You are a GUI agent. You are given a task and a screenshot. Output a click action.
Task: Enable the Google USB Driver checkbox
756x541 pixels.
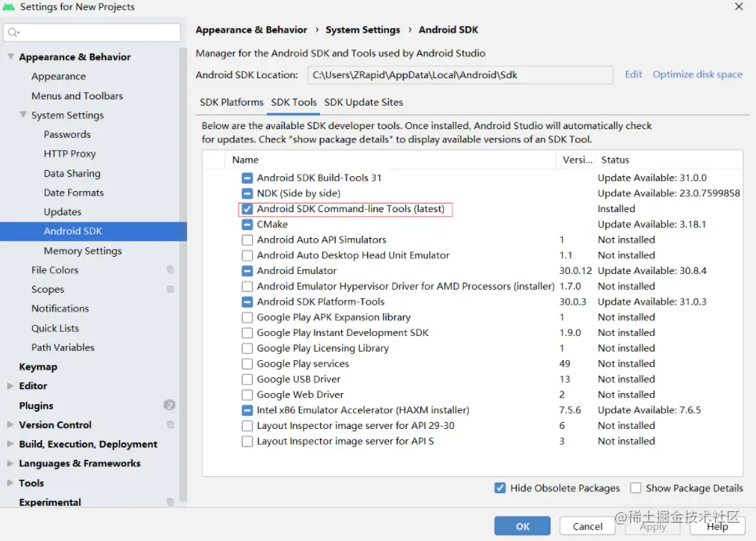[247, 380]
